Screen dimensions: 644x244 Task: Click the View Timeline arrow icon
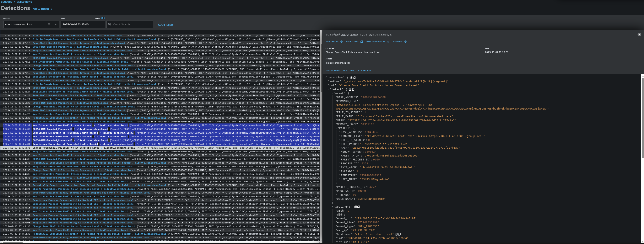tap(341, 42)
